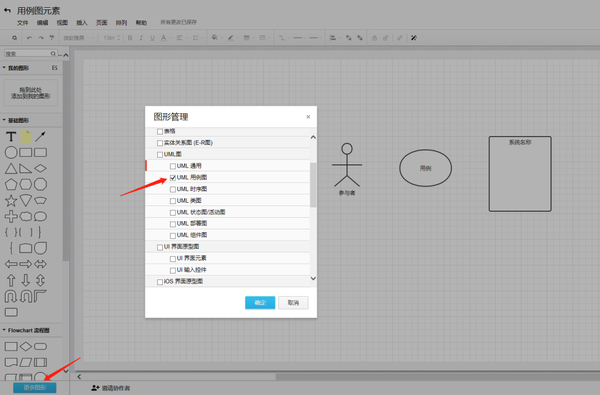Toggle italic text formatting

(x=141, y=38)
